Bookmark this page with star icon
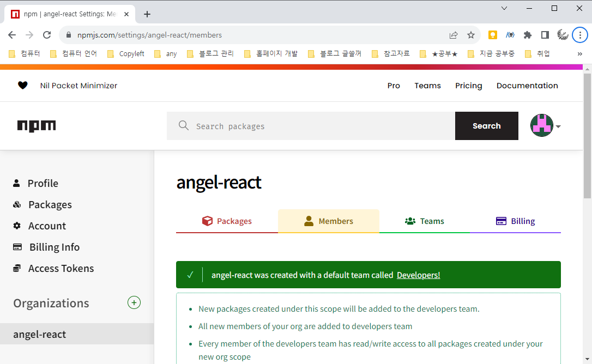 tap(471, 35)
